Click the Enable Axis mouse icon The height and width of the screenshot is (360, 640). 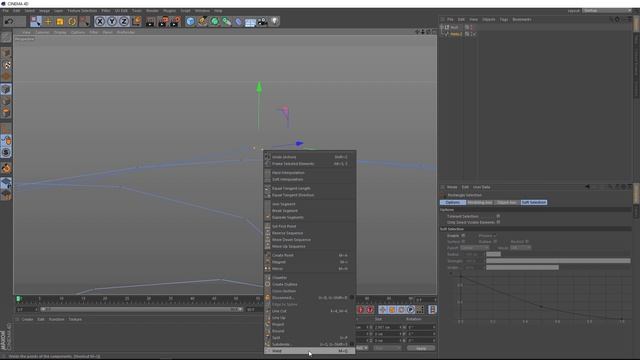6,140
